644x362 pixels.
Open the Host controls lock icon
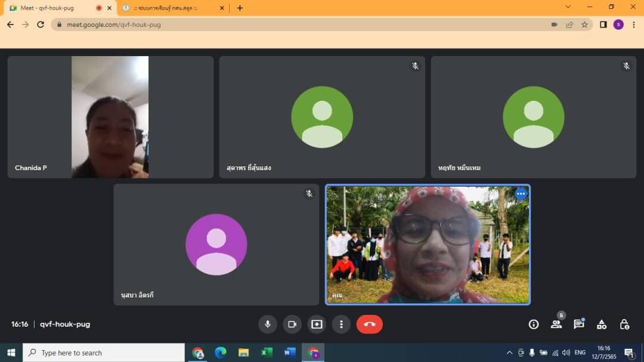[x=624, y=324]
